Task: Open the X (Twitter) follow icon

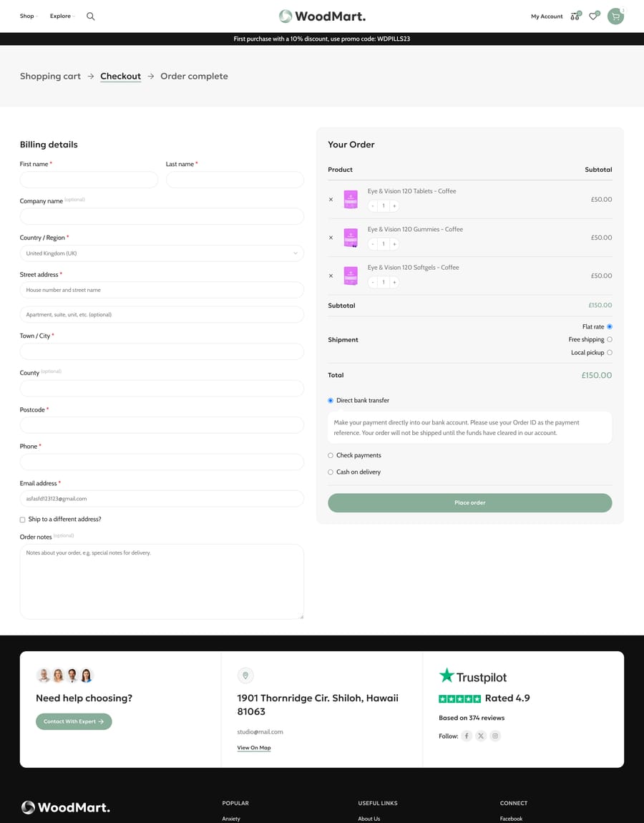Action: coord(481,736)
